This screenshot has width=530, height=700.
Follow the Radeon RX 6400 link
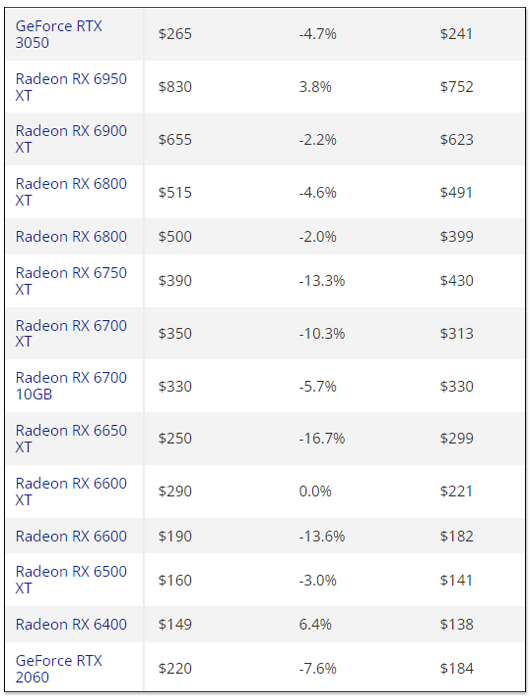click(x=71, y=624)
